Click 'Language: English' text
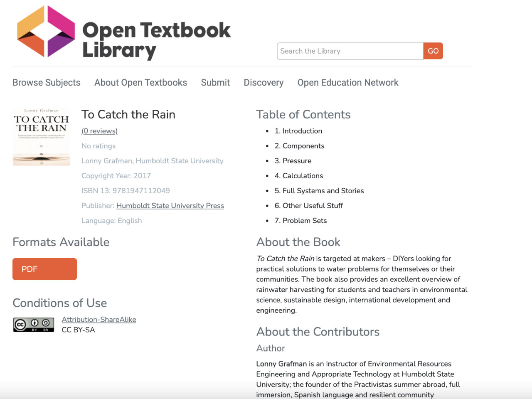Screen dimensions: 532x399 [112, 221]
